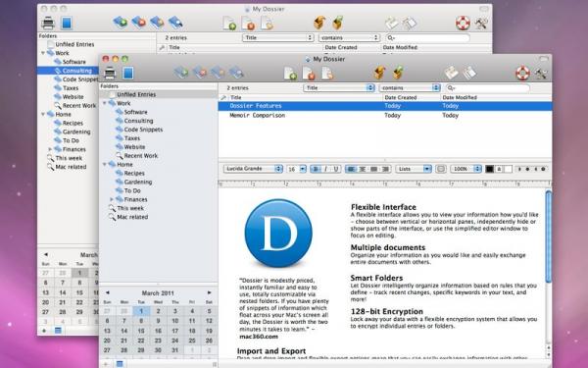Click the blue book icon in front window toolbar
This screenshot has width=588, height=368.
[127, 73]
